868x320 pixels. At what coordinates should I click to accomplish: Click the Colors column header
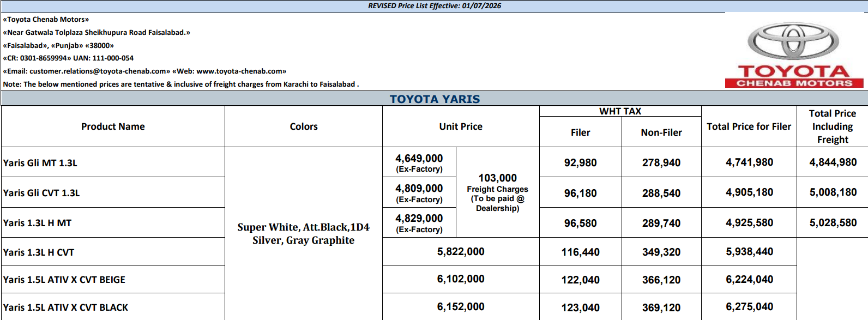point(304,126)
